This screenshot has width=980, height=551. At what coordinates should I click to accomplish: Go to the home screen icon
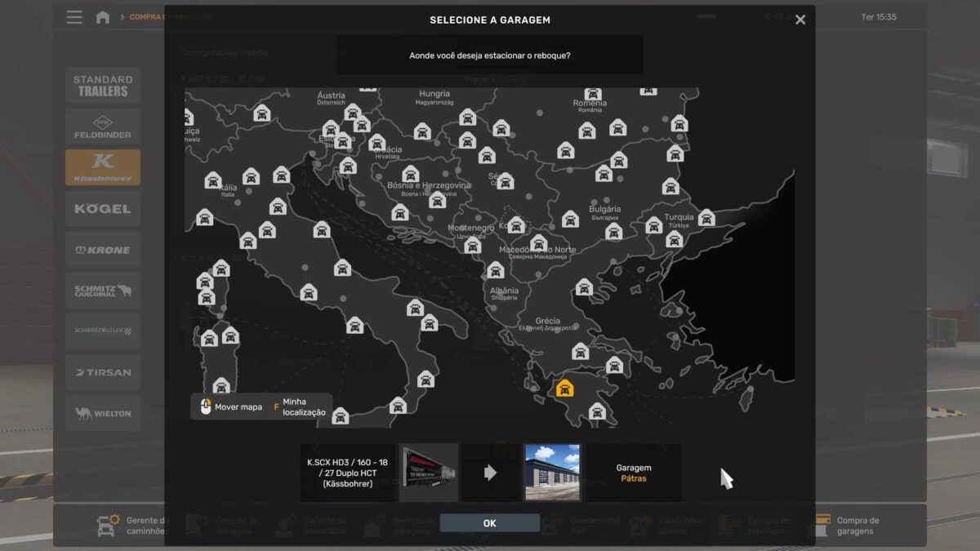point(103,17)
